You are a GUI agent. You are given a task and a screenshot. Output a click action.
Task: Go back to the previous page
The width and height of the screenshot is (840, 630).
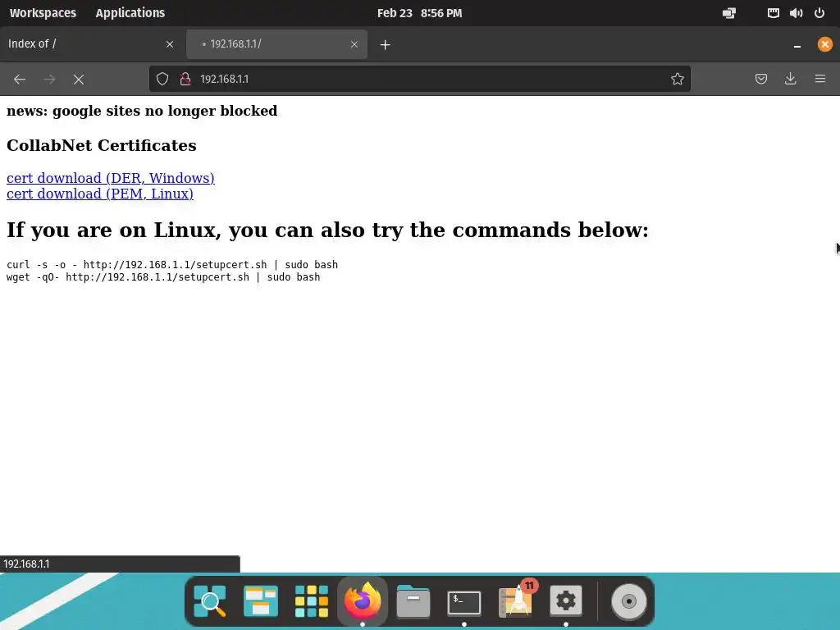click(x=20, y=80)
